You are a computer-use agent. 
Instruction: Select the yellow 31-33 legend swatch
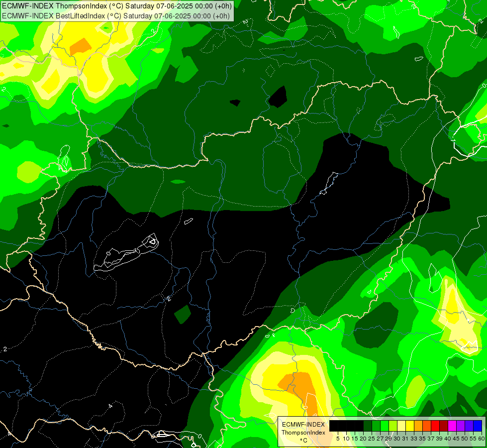pyautogui.click(x=410, y=426)
